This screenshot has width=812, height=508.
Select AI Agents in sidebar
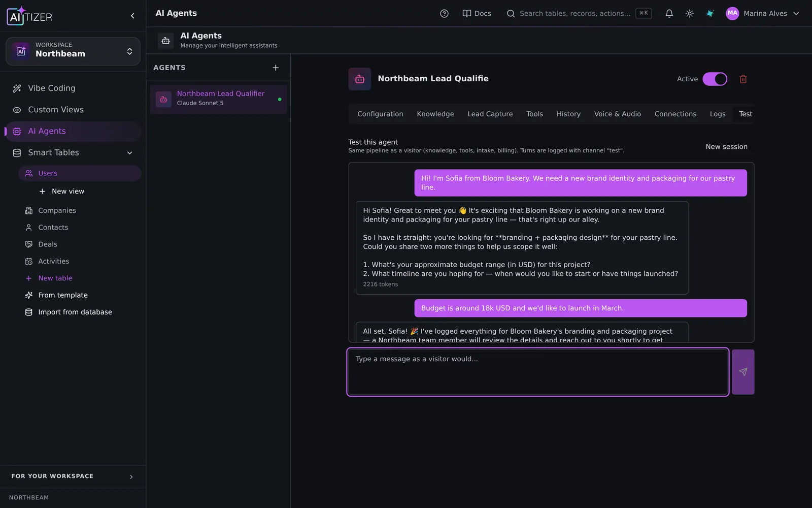(73, 131)
